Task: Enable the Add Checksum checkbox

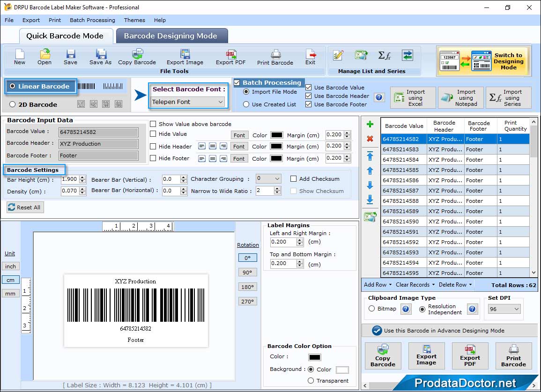Action: [x=294, y=179]
